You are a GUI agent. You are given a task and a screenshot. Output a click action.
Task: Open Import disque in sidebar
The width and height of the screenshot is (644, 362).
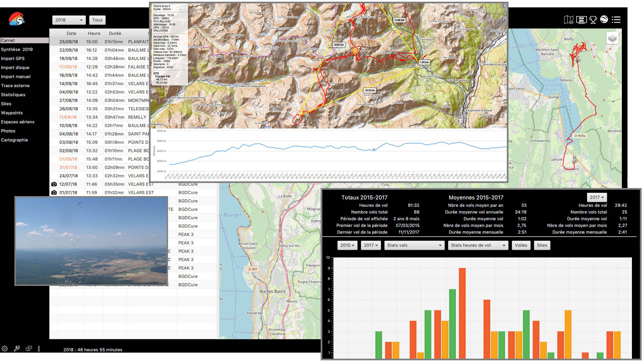click(15, 67)
